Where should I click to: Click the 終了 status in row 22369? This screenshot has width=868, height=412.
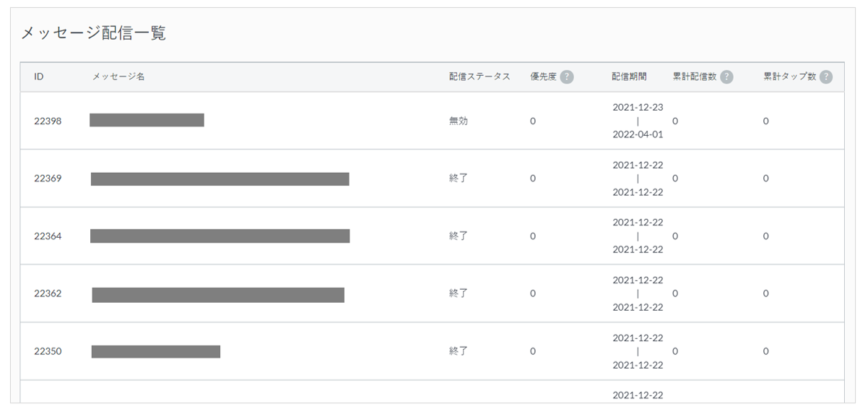(459, 179)
